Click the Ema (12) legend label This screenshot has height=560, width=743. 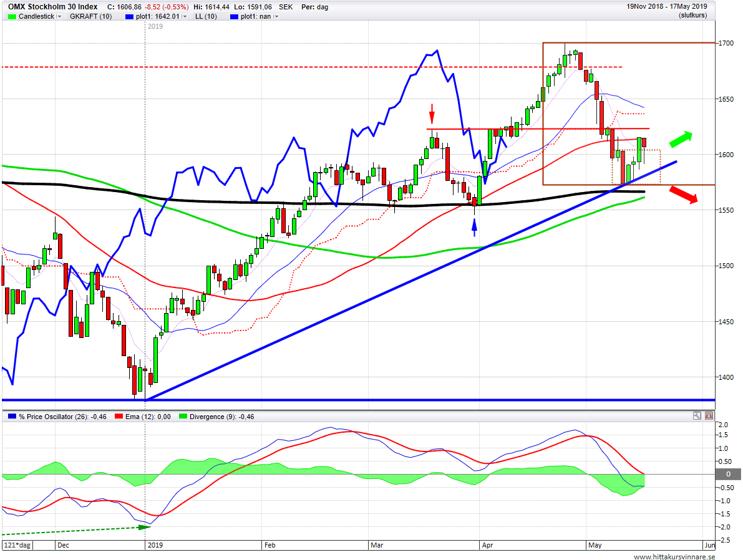click(x=148, y=417)
